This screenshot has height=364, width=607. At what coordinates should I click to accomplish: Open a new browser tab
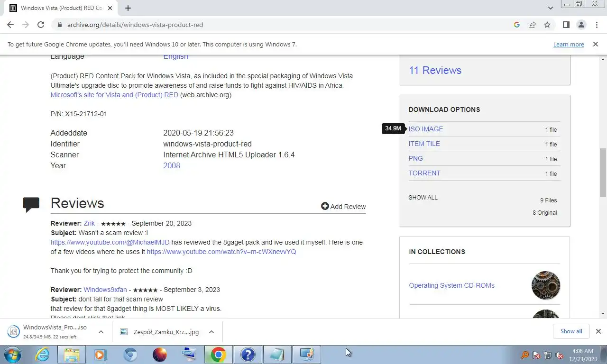point(128,8)
